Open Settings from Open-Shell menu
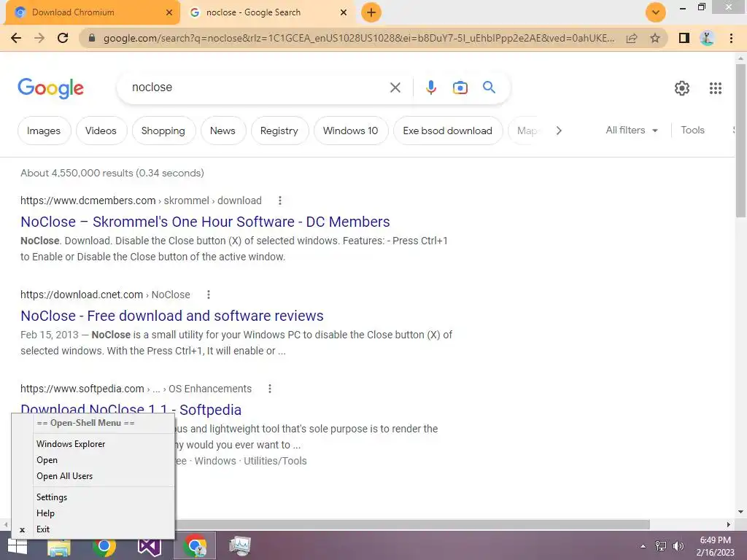This screenshot has width=747, height=560. [x=104, y=497]
